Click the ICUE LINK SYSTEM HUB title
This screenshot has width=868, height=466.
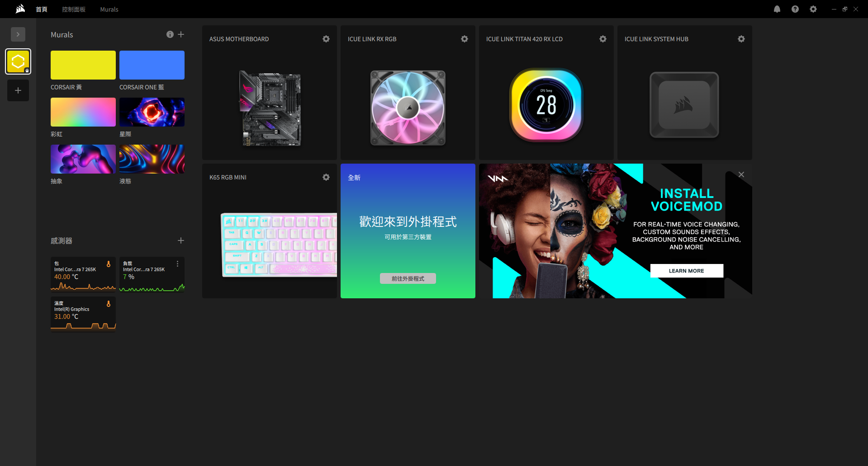tap(656, 39)
